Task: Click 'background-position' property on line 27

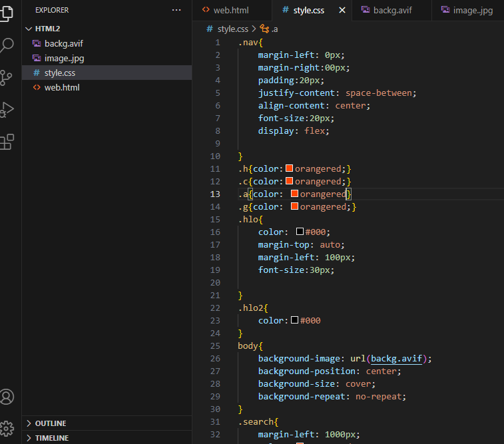Action: (307, 371)
